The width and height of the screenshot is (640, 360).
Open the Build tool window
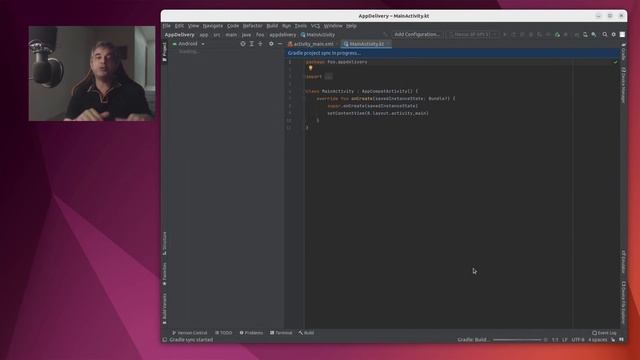coord(307,333)
